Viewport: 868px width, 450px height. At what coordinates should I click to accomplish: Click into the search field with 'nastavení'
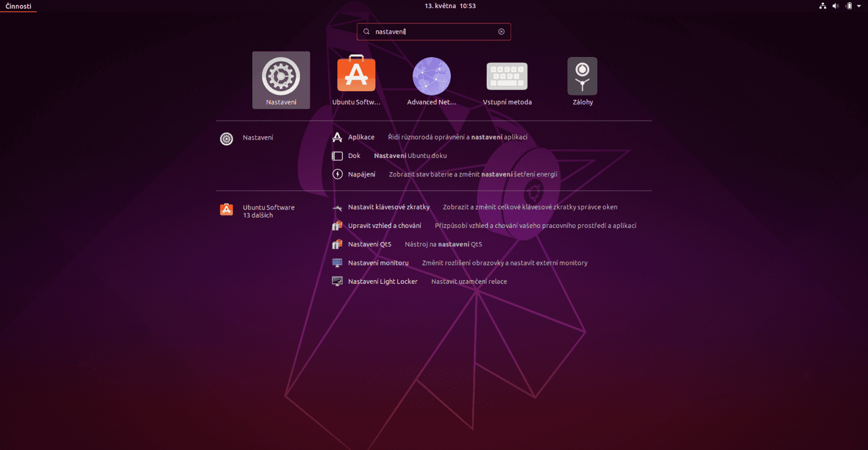click(434, 31)
